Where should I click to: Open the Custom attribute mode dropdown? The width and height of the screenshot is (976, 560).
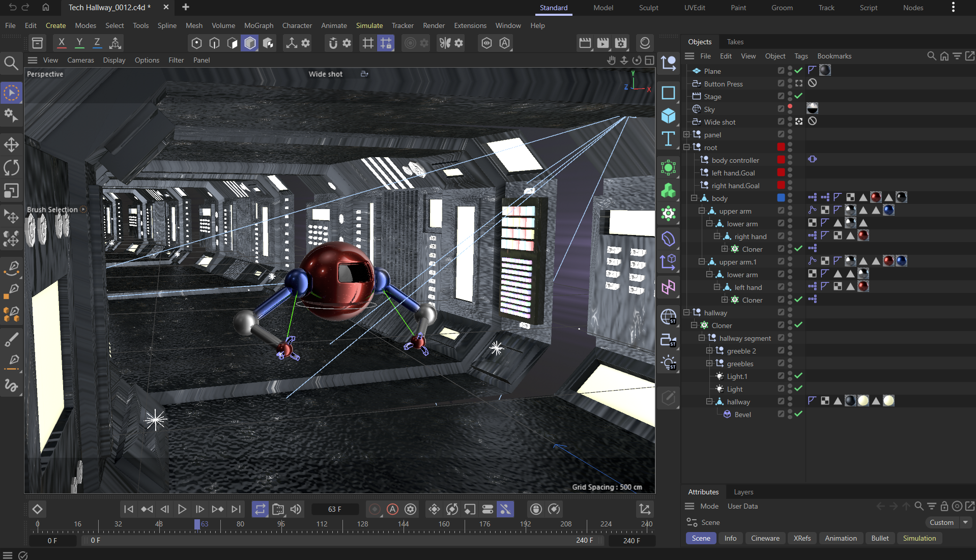[948, 522]
